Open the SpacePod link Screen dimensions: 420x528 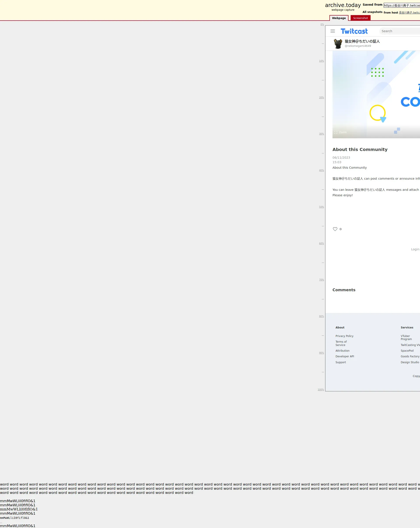(x=407, y=351)
